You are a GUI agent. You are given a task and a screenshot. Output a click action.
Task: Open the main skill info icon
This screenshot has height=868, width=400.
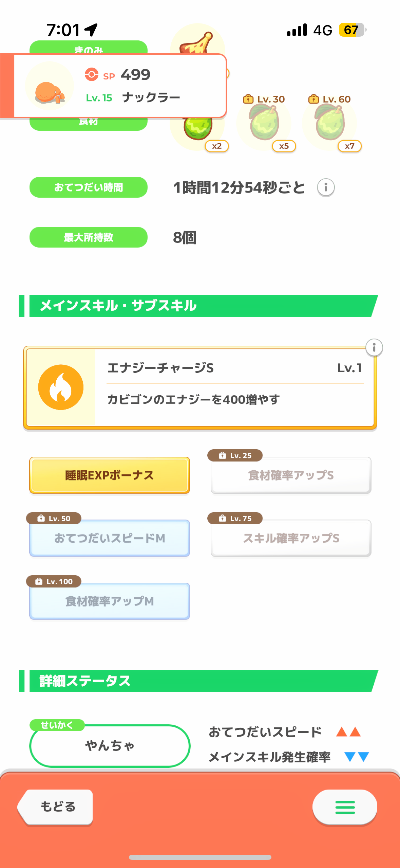374,347
